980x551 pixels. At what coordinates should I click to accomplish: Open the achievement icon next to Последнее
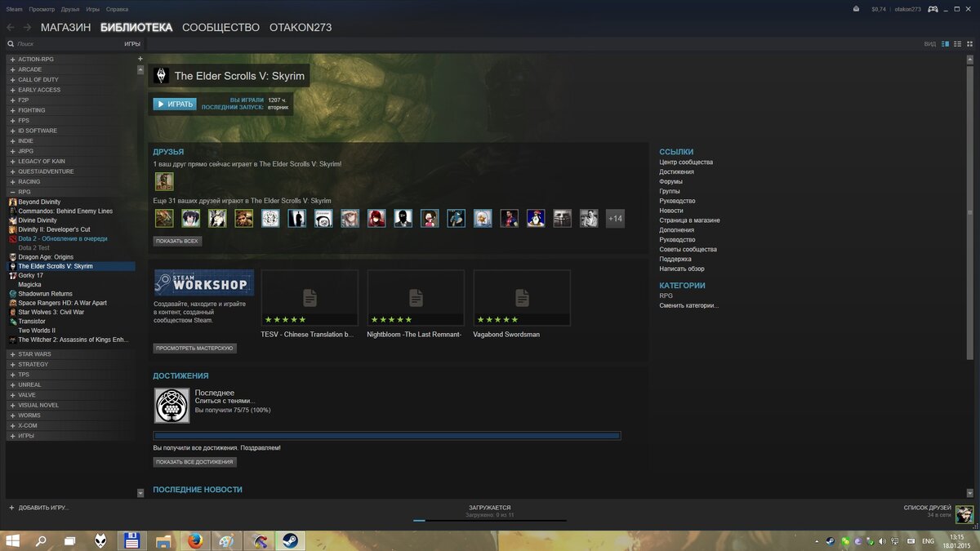tap(171, 405)
